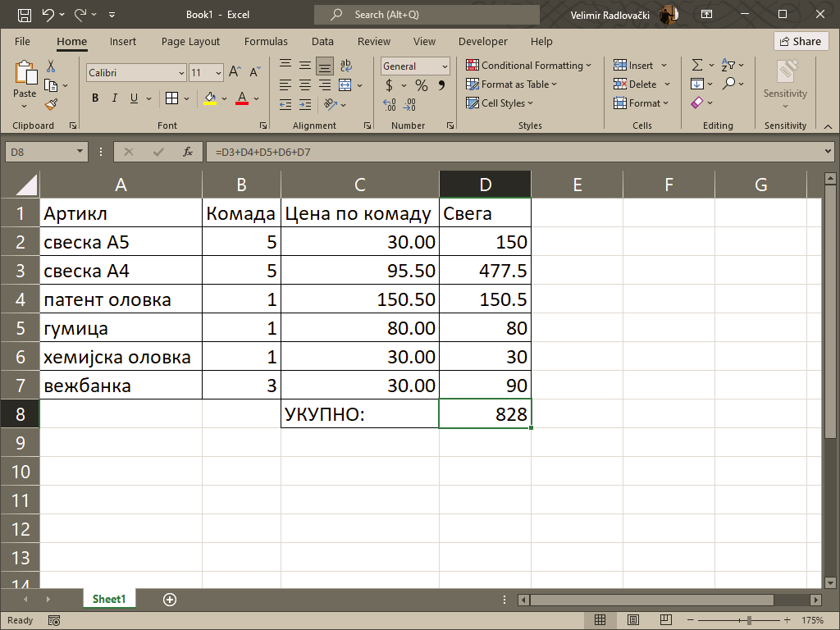Add a new sheet with plus icon

[x=170, y=600]
